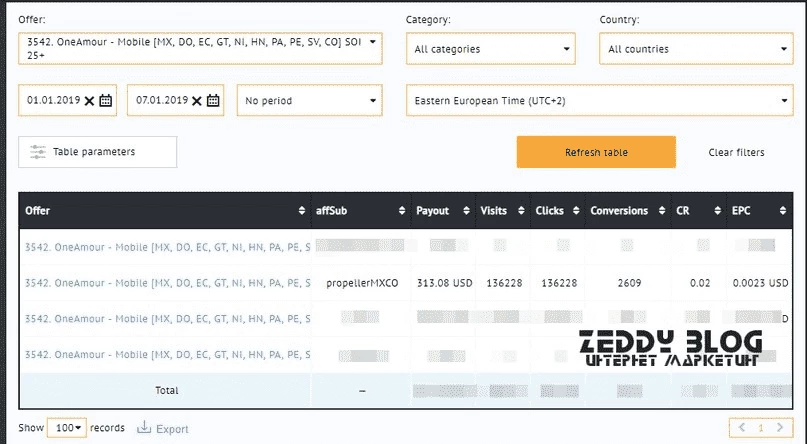Viewport: 807px width, 444px height.
Task: Open calendar for end date 07.01.2019
Action: [213, 100]
